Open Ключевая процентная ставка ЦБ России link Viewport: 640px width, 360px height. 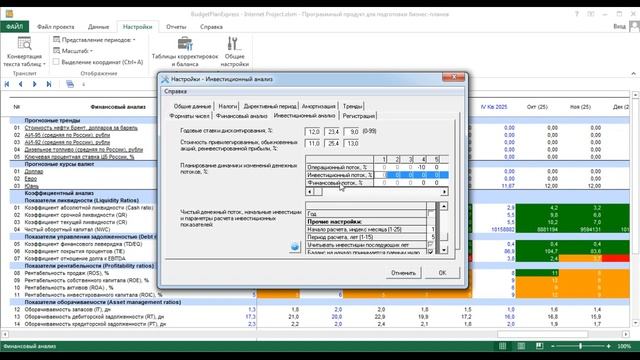[79, 157]
